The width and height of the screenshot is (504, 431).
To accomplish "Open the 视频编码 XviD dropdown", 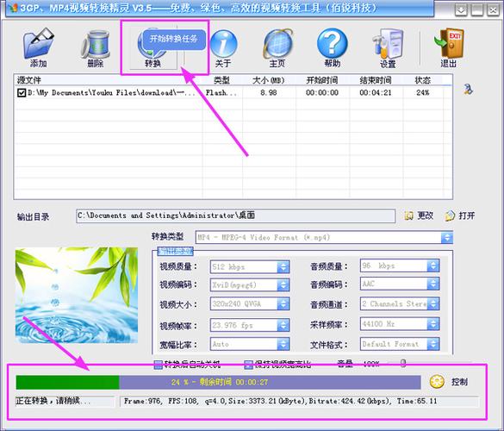I will (283, 285).
